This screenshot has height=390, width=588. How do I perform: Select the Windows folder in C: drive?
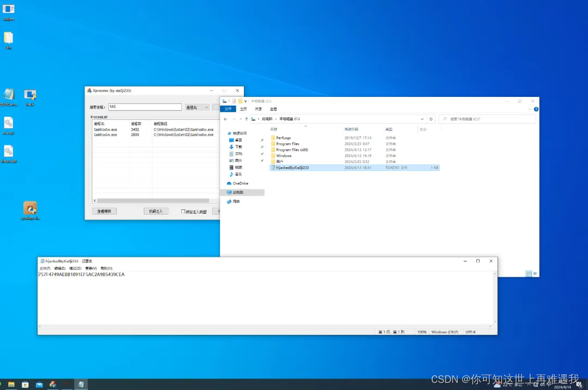click(284, 156)
